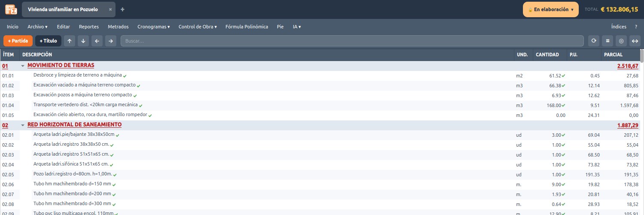Click green check next to Excavación cielo abierto
This screenshot has height=215, width=644.
pos(150,115)
